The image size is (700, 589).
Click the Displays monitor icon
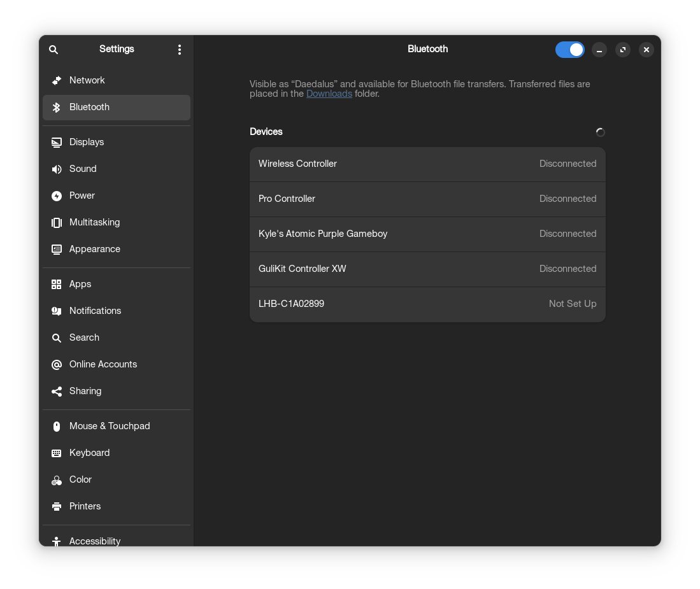coord(57,142)
